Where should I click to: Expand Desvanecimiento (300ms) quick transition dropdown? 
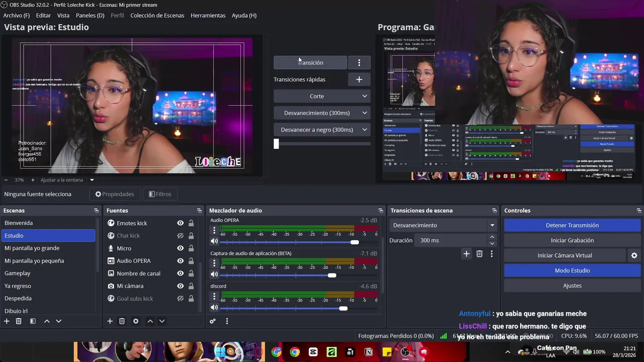365,113
